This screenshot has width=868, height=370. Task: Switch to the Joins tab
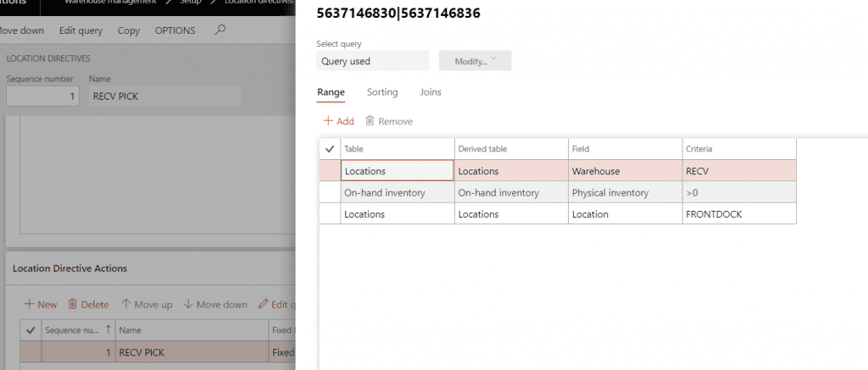click(x=431, y=92)
